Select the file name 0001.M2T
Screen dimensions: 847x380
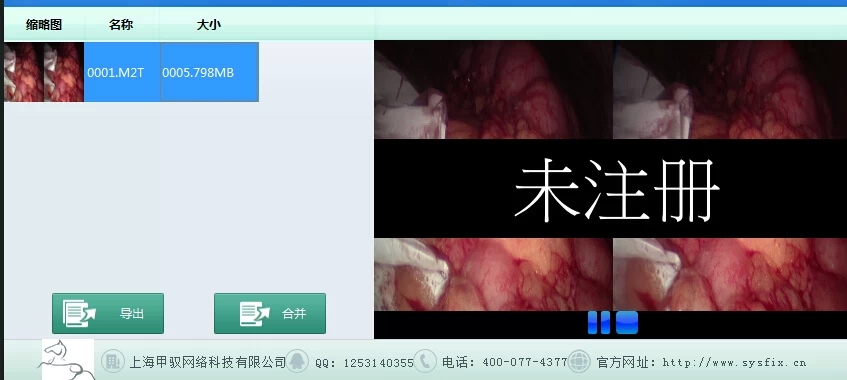(x=116, y=72)
